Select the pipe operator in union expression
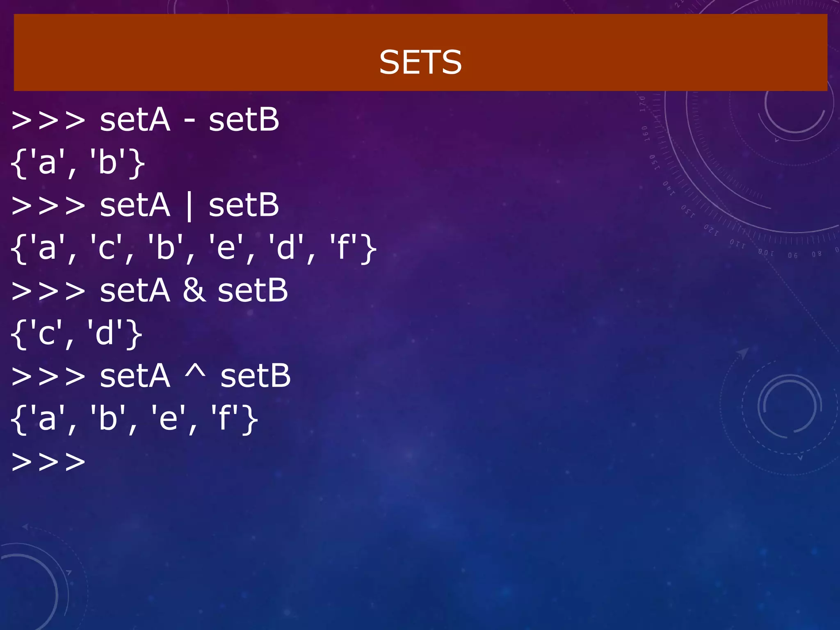This screenshot has width=840, height=630. point(189,206)
